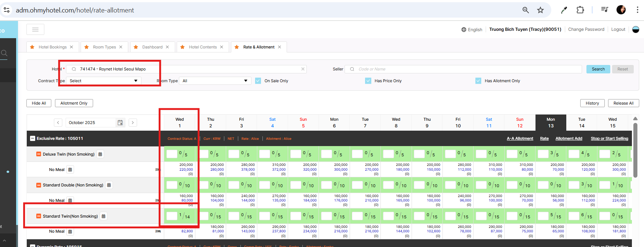Viewport: 644px width, 247px height.
Task: Bookmark page with browser star icon
Action: click(x=540, y=10)
